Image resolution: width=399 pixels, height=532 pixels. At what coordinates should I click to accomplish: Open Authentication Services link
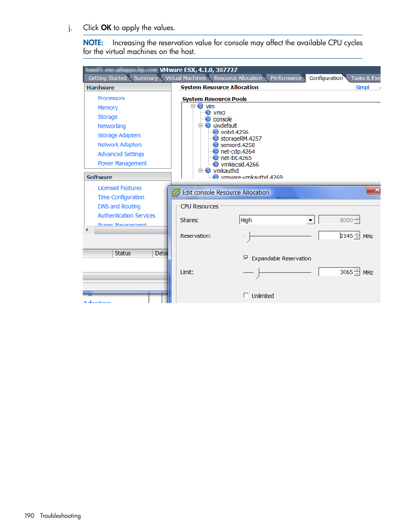(126, 216)
